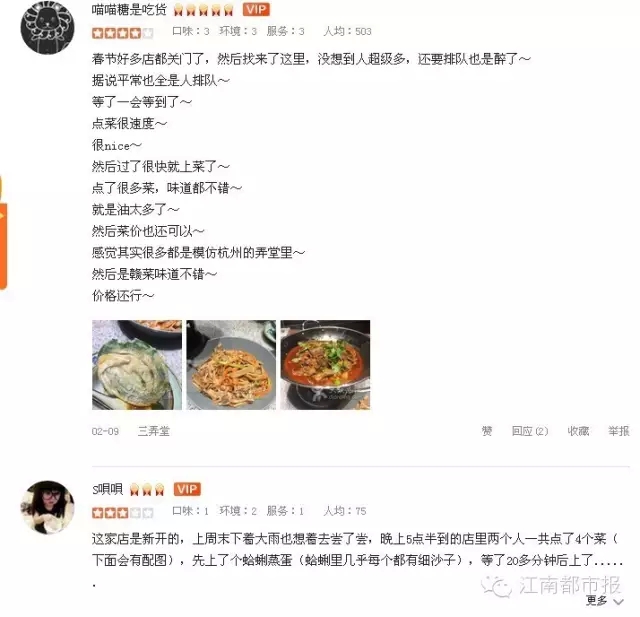The image size is (640, 617).
Task: Click the VIP badge next to 喵喵糖是吃货
Action: coord(256,9)
